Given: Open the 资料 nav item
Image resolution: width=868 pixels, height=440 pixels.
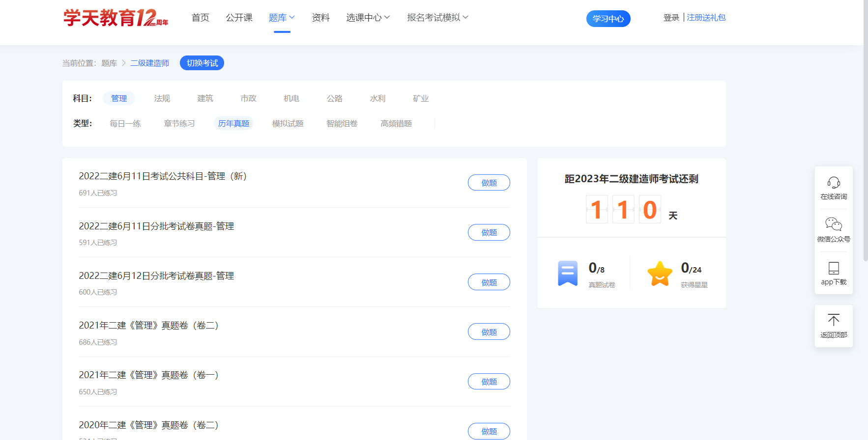Looking at the screenshot, I should (x=321, y=18).
